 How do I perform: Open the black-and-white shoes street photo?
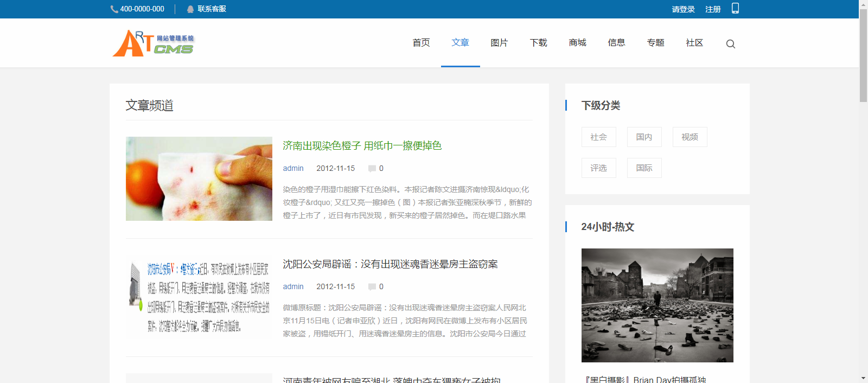[658, 305]
